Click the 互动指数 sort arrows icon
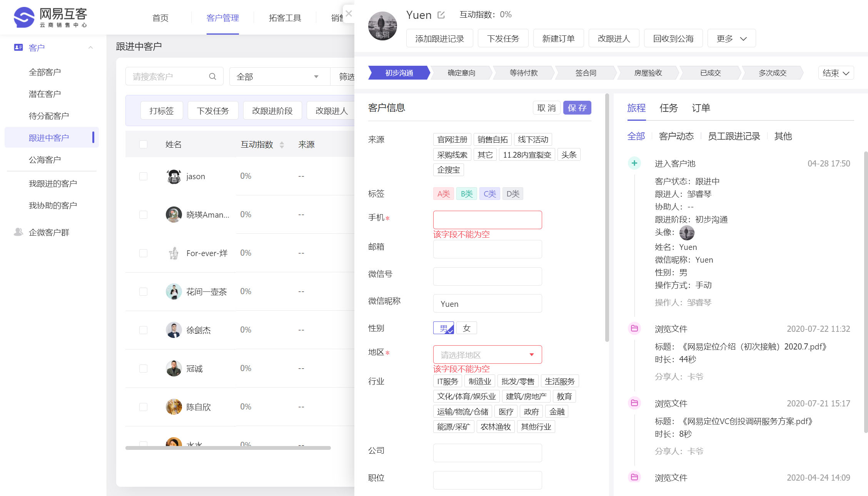 282,145
